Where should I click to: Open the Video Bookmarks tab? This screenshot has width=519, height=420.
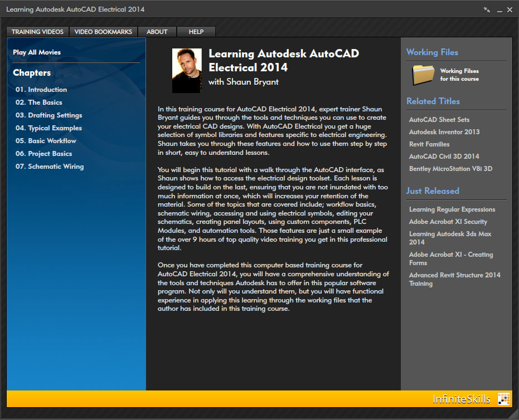103,32
